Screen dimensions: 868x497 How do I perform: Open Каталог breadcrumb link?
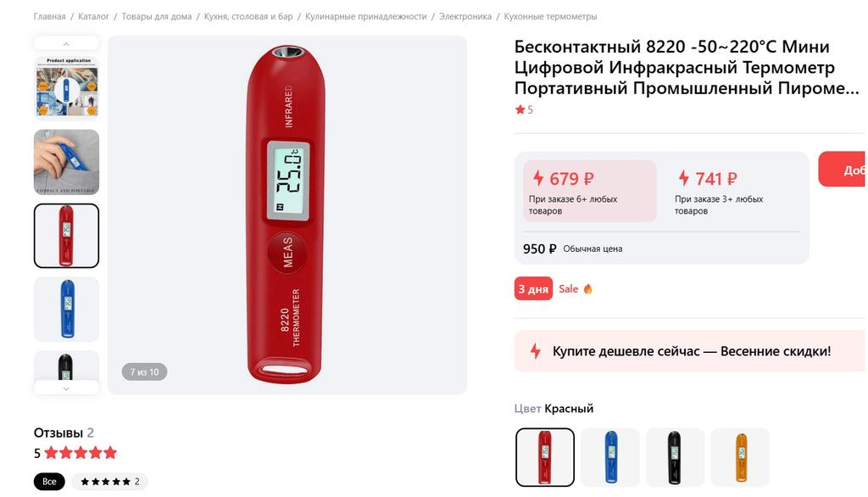pyautogui.click(x=94, y=16)
